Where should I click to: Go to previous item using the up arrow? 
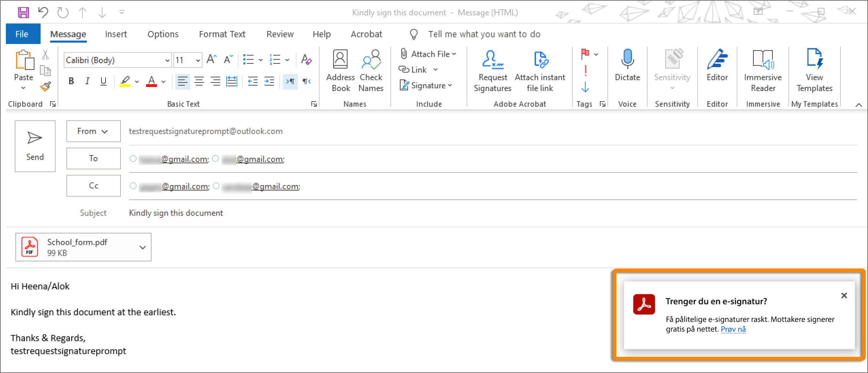point(82,12)
